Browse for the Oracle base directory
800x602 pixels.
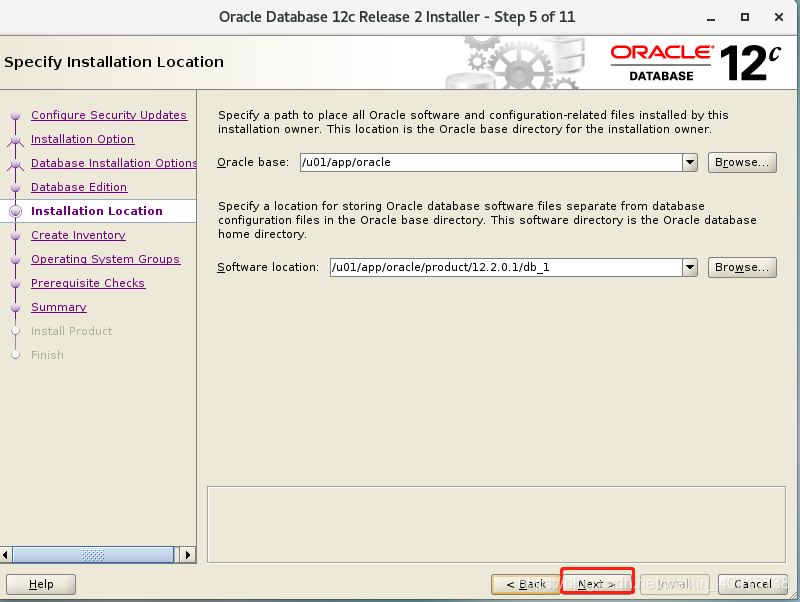click(x=742, y=162)
